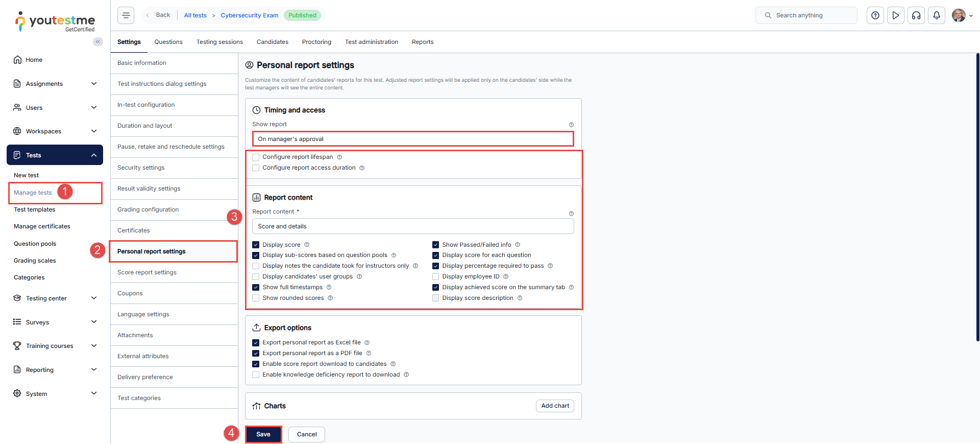Click the help icon next to Report content field
The width and height of the screenshot is (980, 444).
point(571,214)
